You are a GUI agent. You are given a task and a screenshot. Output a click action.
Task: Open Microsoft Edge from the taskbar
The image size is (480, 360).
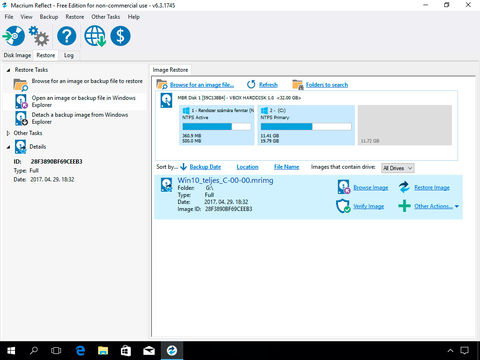(80, 350)
